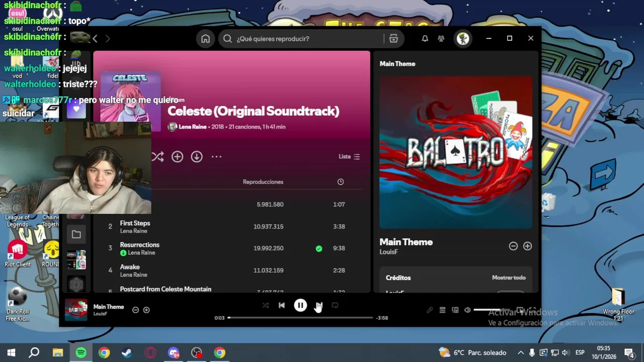Enter fullscreen player view icon

tap(532, 310)
